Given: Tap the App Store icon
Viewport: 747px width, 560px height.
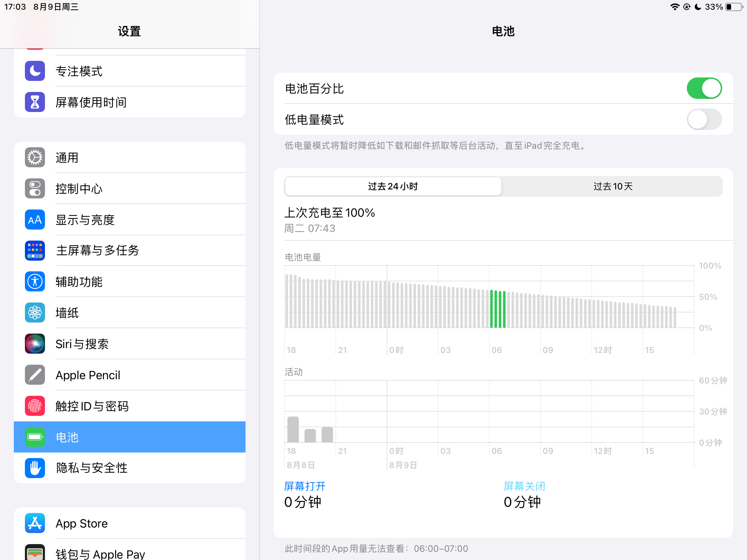Looking at the screenshot, I should [35, 523].
